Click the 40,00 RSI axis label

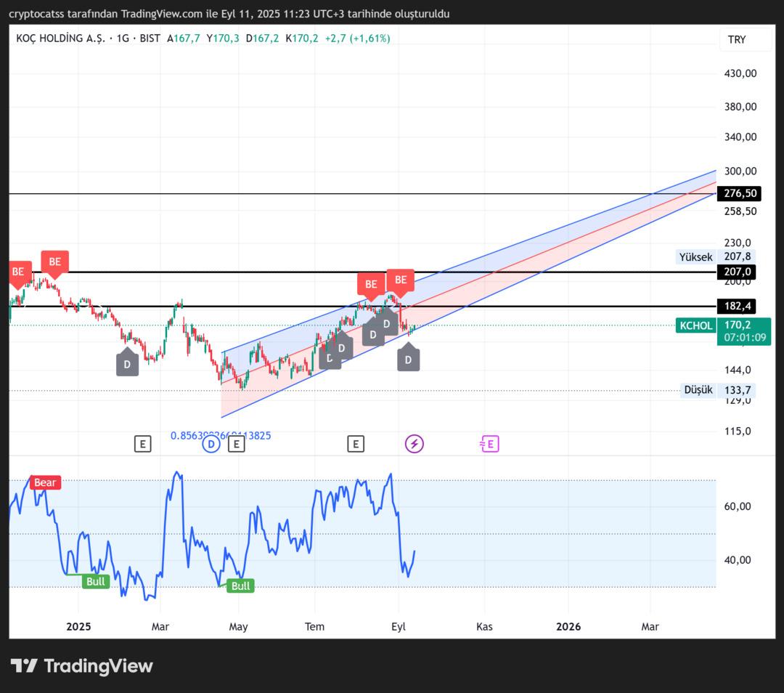[738, 560]
